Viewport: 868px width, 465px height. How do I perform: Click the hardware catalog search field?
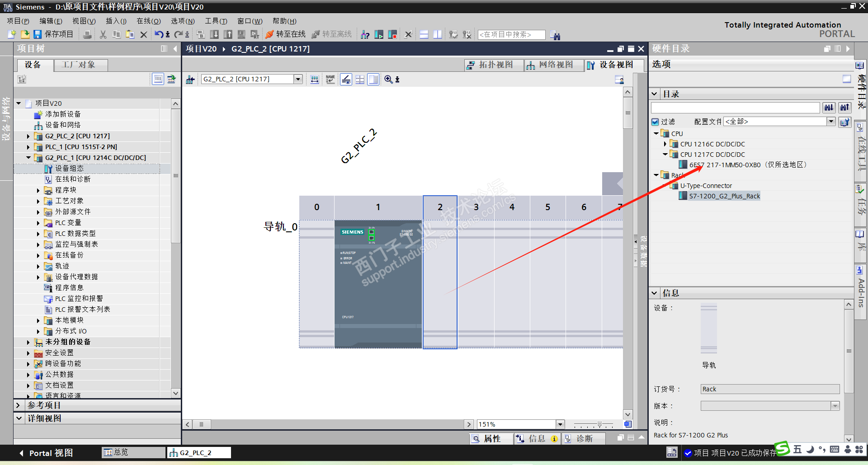(x=735, y=108)
